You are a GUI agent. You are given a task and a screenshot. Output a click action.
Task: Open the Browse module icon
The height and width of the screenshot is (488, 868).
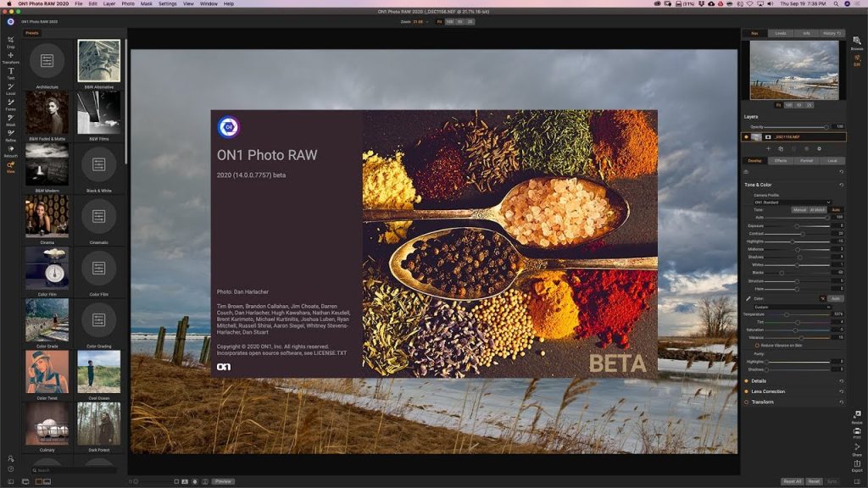coord(857,42)
